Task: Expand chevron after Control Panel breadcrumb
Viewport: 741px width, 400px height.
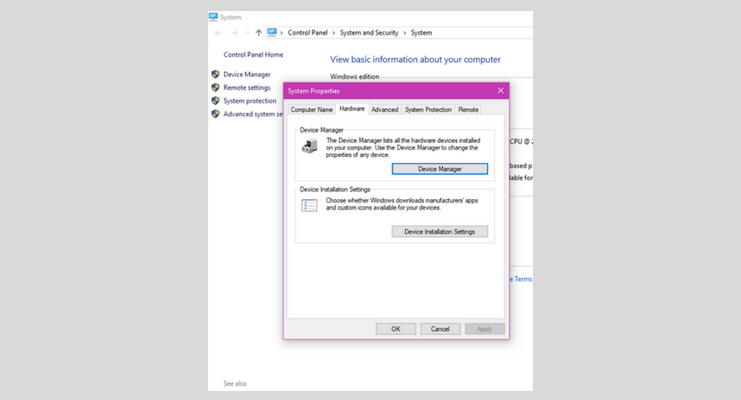Action: [334, 33]
